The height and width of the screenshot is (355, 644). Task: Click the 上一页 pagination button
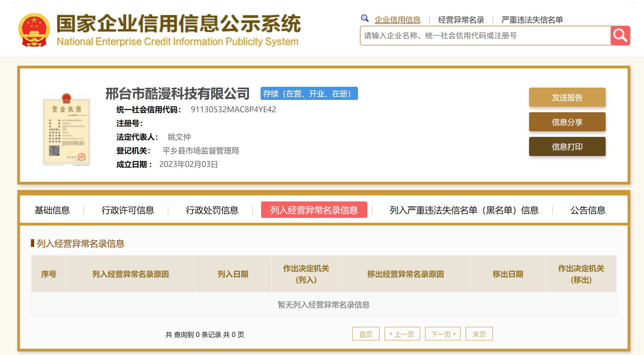coord(402,334)
